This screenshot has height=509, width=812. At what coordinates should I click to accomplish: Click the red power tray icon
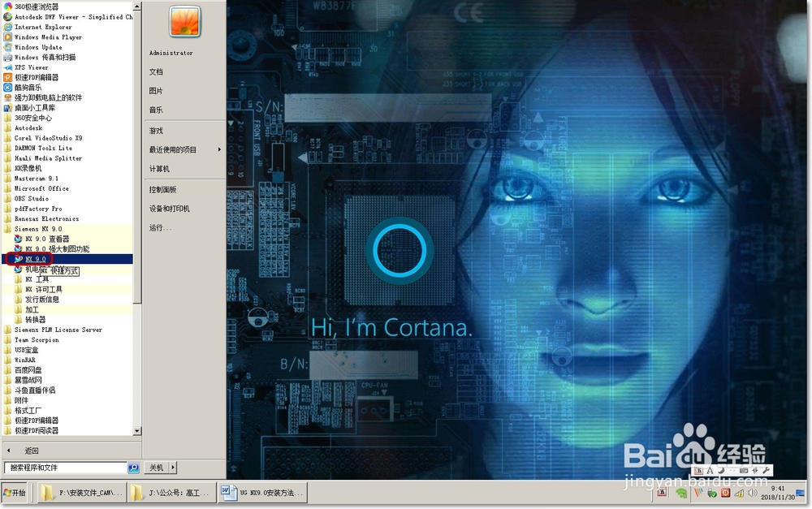click(x=725, y=493)
